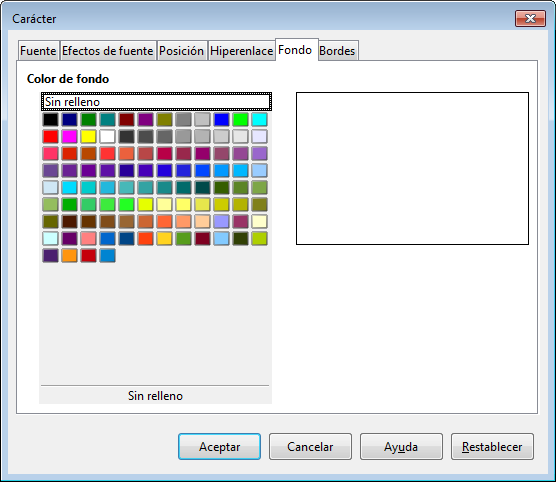Close the Carácter dialog window
This screenshot has width=556, height=482.
coord(530,18)
